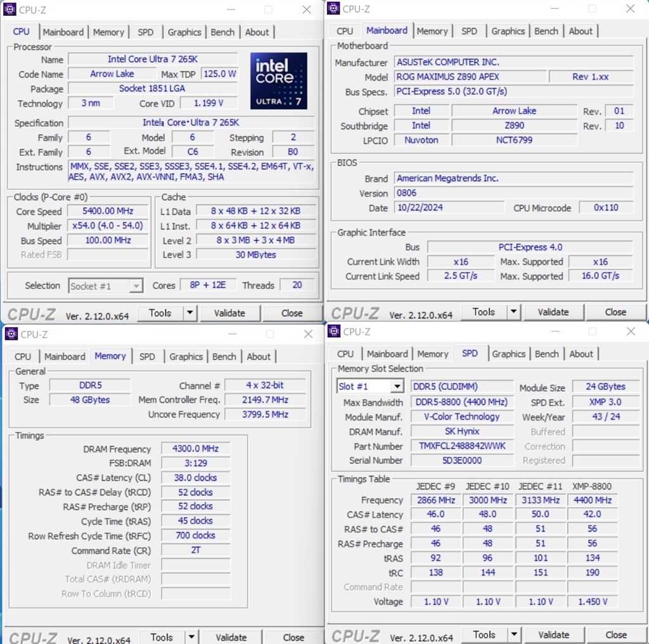The height and width of the screenshot is (644, 649).
Task: Click Tools button in the Memory window
Action: coord(162,637)
